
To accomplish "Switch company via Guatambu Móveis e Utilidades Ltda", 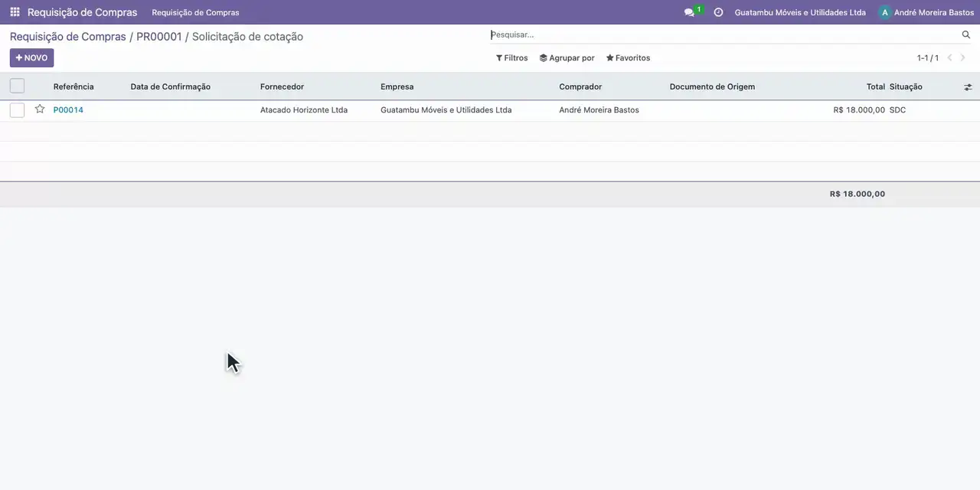I will (x=800, y=12).
